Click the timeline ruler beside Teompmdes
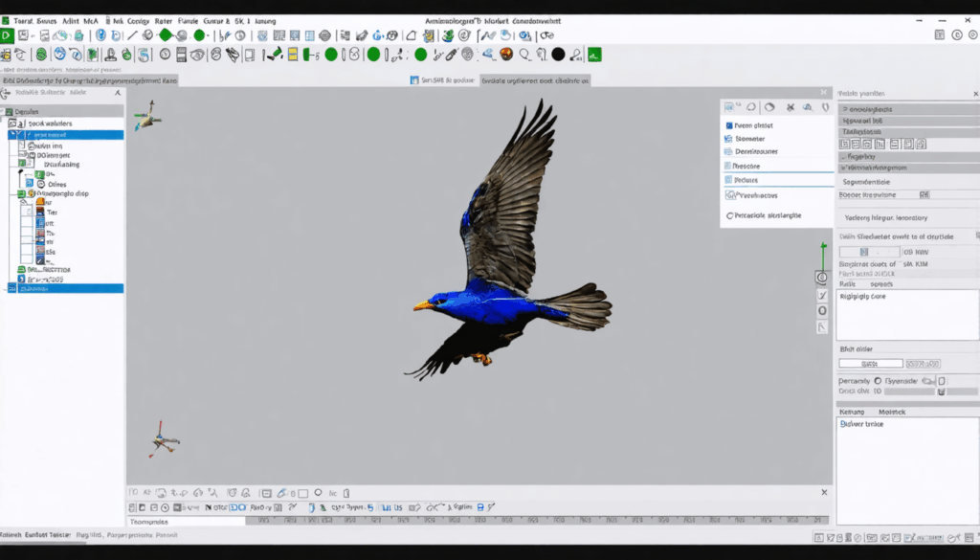 click(537, 521)
